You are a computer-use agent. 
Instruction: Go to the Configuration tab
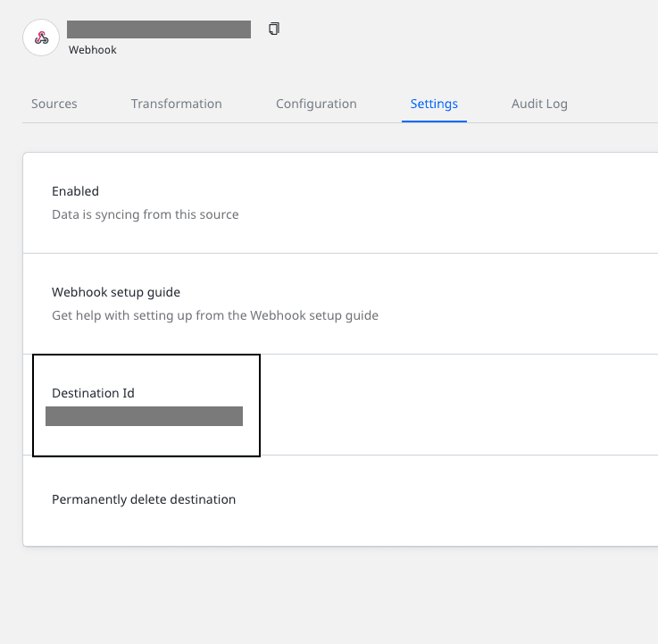pyautogui.click(x=316, y=104)
